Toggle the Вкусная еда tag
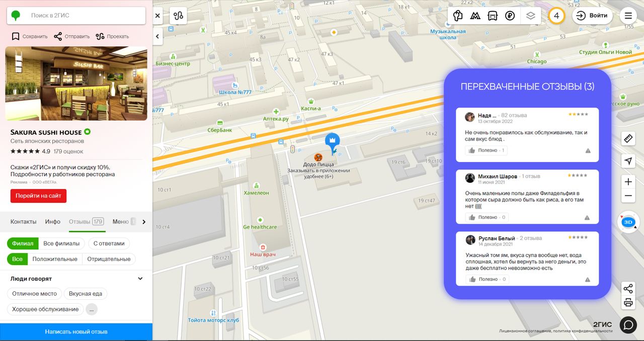 pos(86,294)
